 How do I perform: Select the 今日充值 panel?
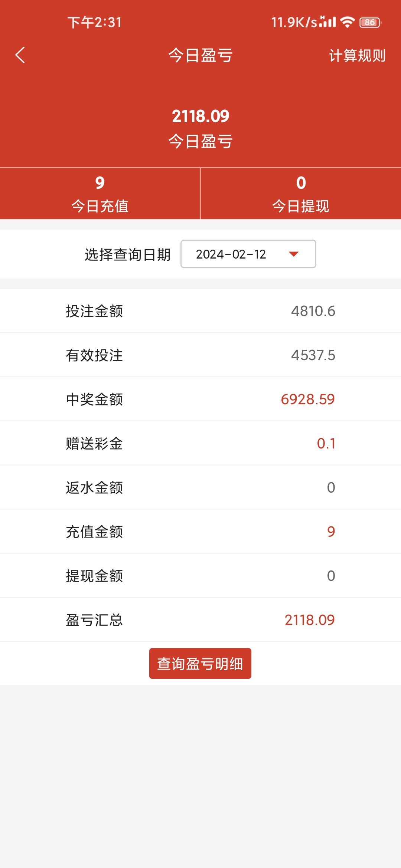(x=100, y=194)
